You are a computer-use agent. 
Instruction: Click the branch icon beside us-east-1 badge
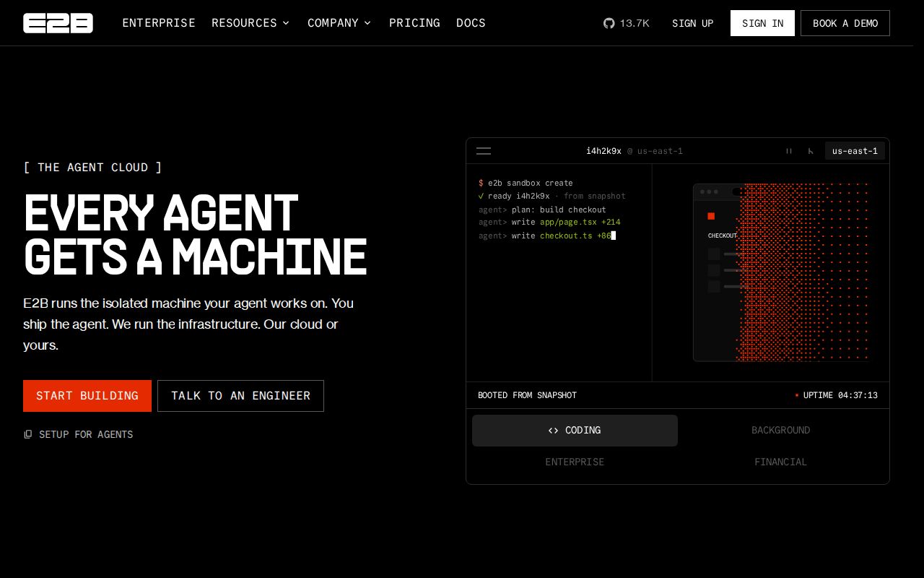[x=811, y=151]
